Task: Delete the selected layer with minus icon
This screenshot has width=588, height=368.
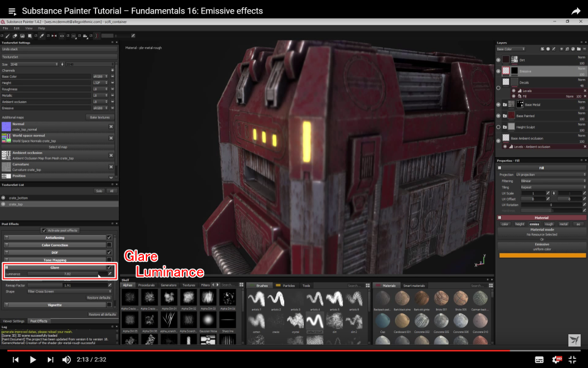Action: coord(584,49)
